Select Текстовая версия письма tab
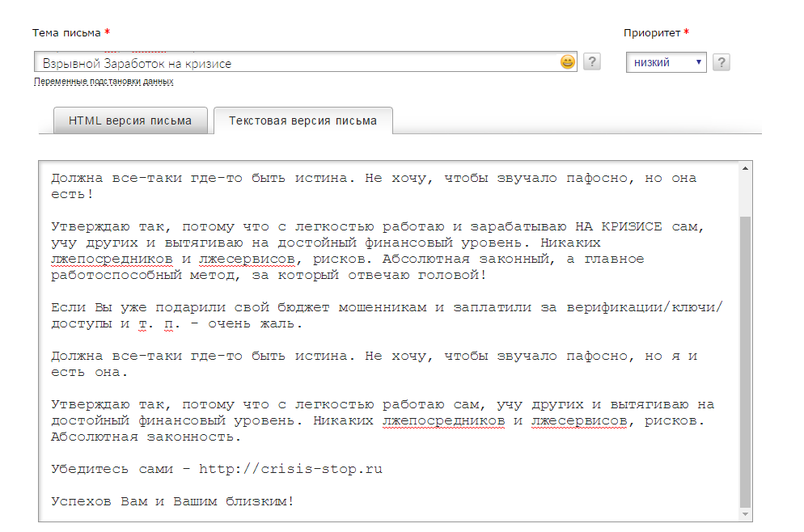The image size is (804, 532). tap(303, 120)
